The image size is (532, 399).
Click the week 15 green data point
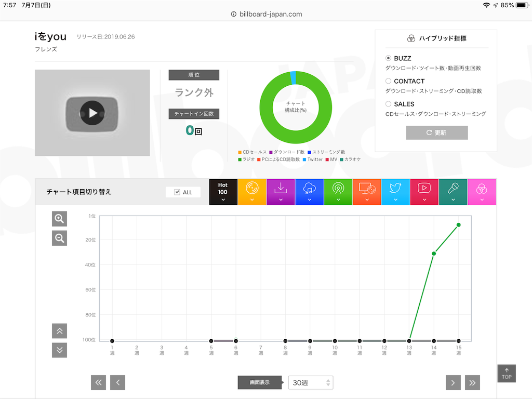pyautogui.click(x=459, y=225)
